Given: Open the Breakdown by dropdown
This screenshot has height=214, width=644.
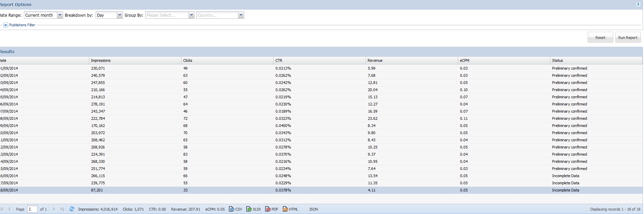Looking at the screenshot, I should click(x=120, y=15).
